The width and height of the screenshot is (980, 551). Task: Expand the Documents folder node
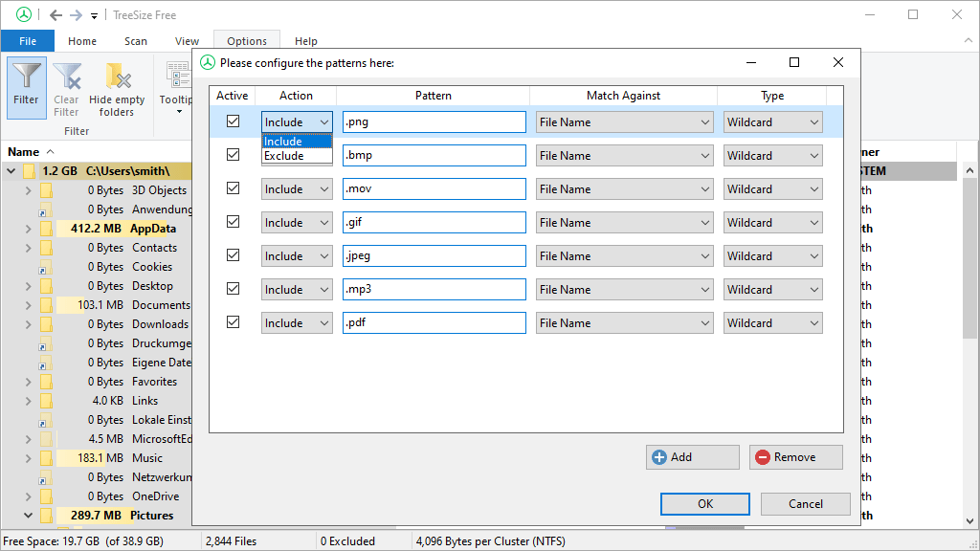click(28, 305)
